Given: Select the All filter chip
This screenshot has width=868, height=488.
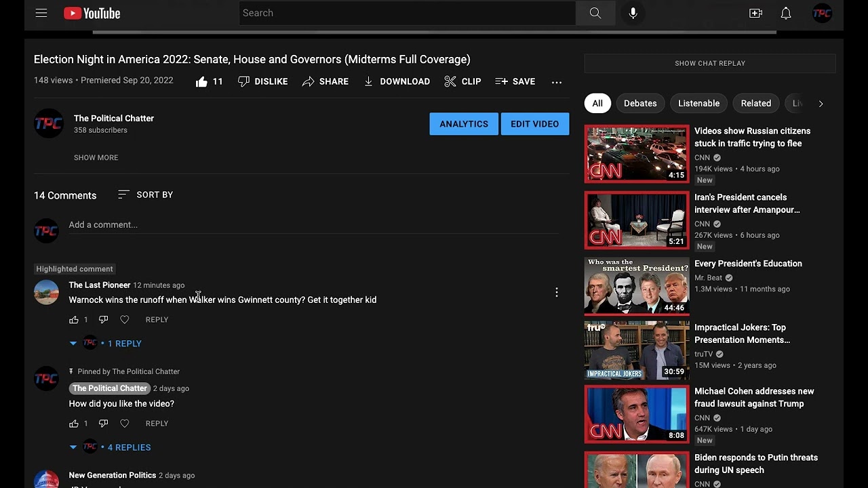Looking at the screenshot, I should [597, 104].
